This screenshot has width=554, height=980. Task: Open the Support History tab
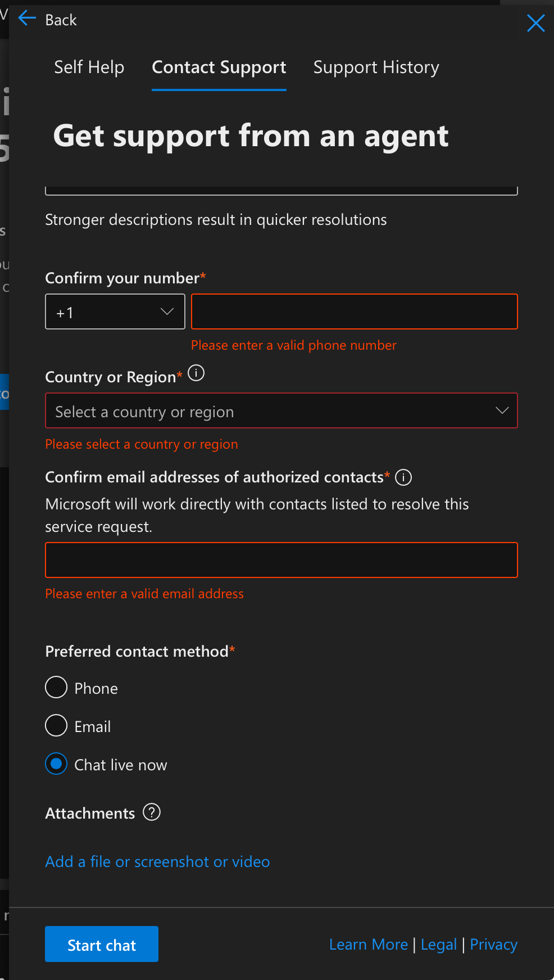(x=376, y=67)
